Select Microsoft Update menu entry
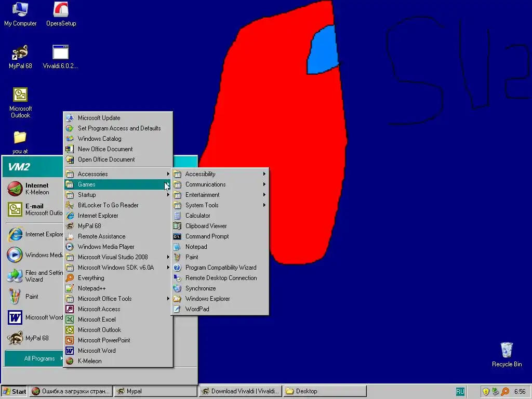Viewport: 532px width, 399px height. click(x=118, y=118)
